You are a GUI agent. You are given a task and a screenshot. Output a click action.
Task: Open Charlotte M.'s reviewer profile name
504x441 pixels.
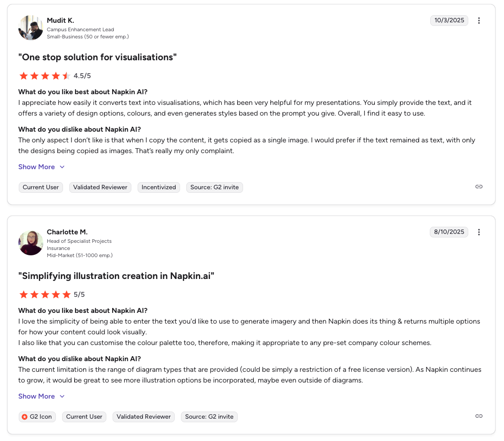pos(67,232)
